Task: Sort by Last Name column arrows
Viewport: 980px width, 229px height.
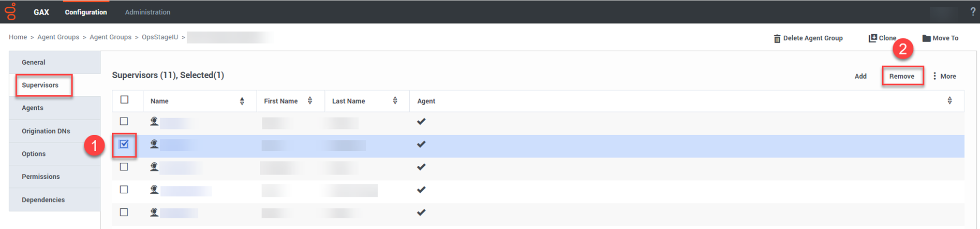Action: pyautogui.click(x=395, y=101)
